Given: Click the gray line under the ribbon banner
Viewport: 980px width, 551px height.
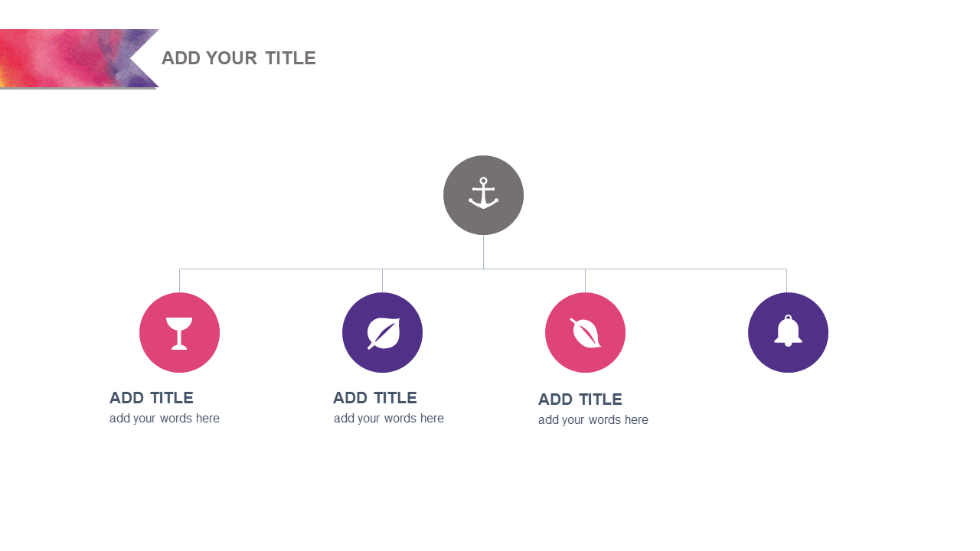Looking at the screenshot, I should 77,89.
